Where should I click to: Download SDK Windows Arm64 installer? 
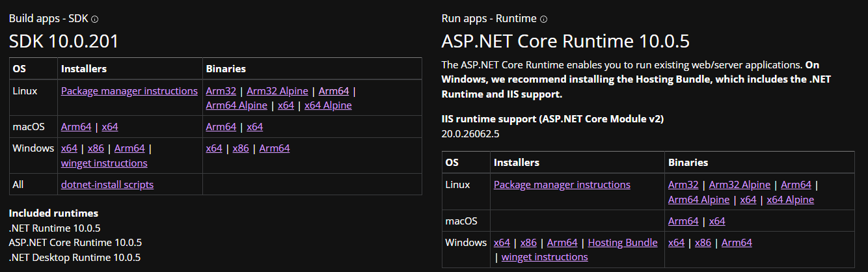(x=129, y=148)
